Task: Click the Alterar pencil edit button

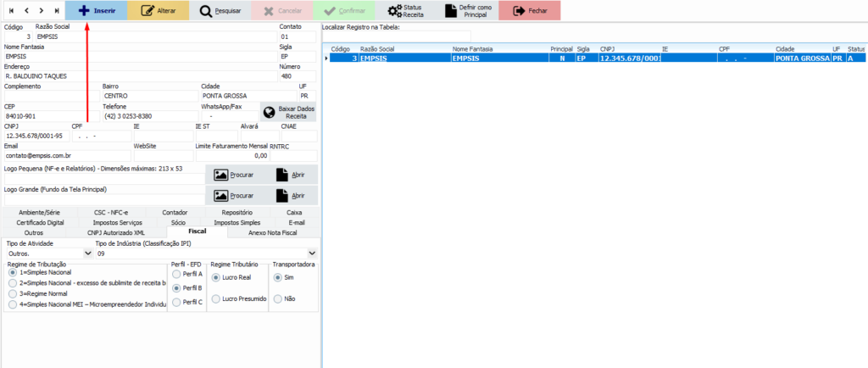Action: click(x=159, y=11)
